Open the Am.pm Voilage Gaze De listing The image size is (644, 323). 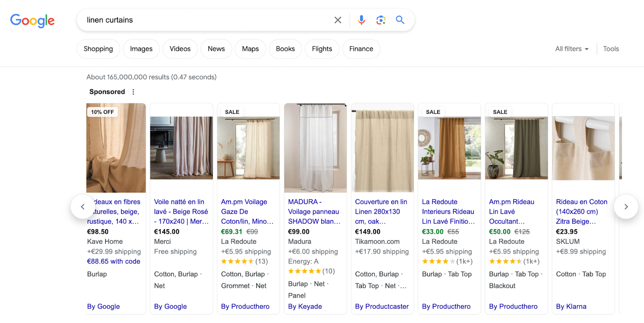[248, 211]
